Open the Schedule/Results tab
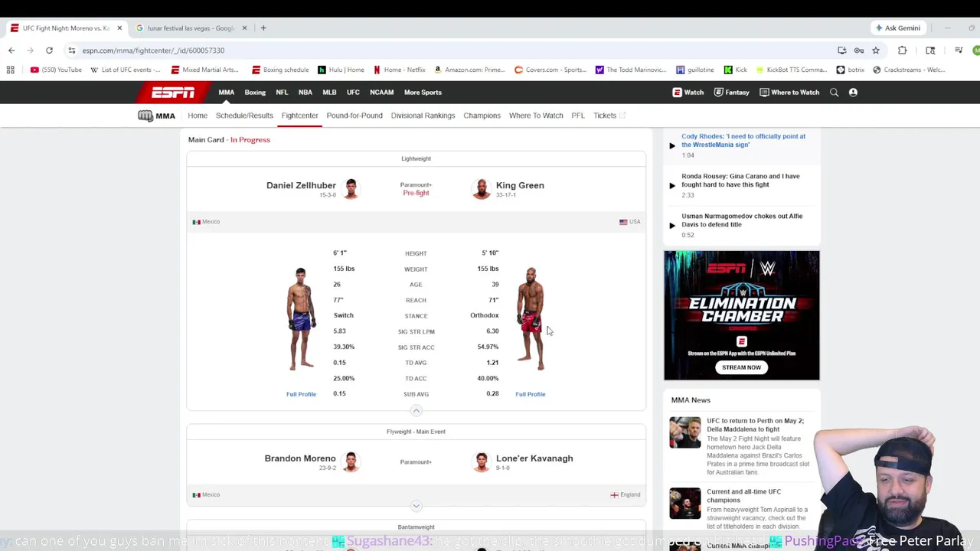This screenshot has width=980, height=551. (244, 116)
